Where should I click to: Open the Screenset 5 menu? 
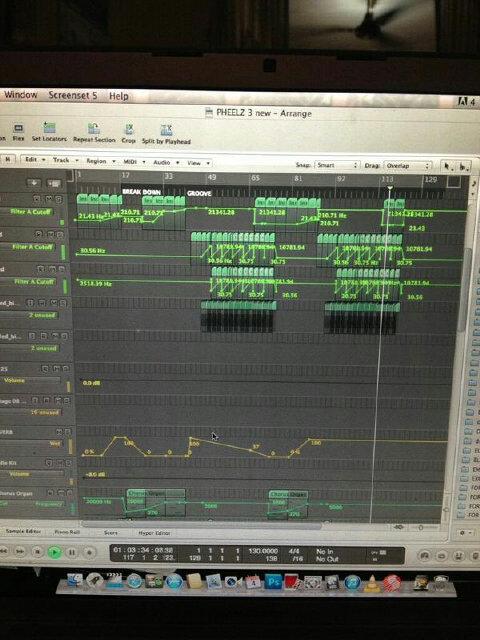click(x=73, y=96)
